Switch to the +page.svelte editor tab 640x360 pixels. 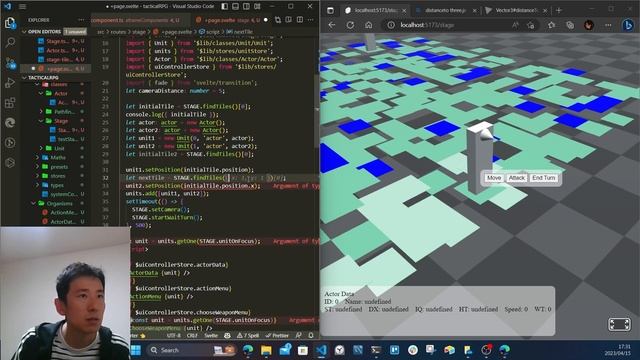pos(231,20)
